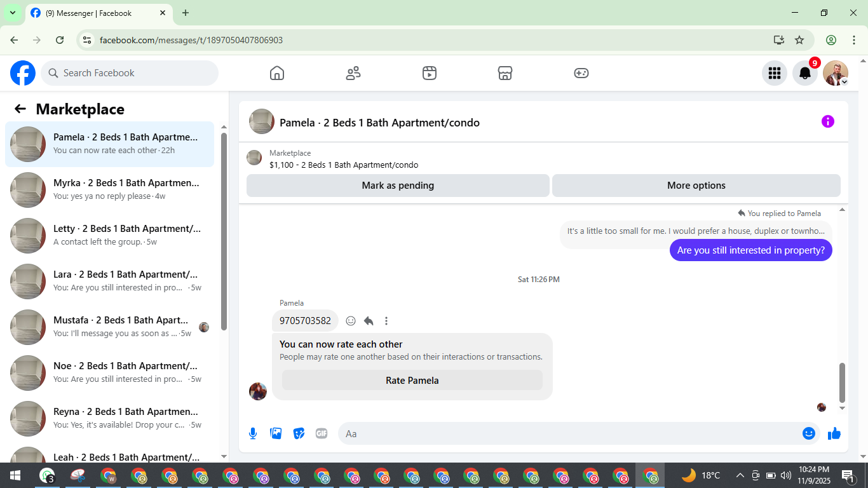Open the Video (Reels) icon

430,73
